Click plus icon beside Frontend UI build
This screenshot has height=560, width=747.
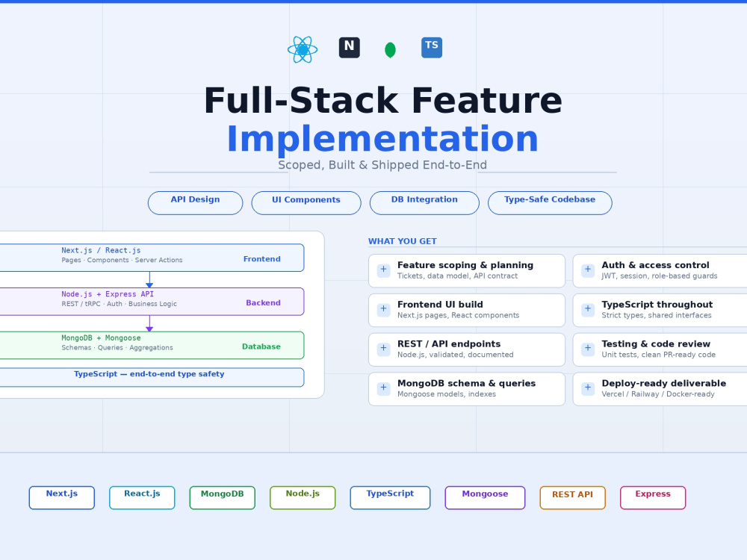click(383, 310)
